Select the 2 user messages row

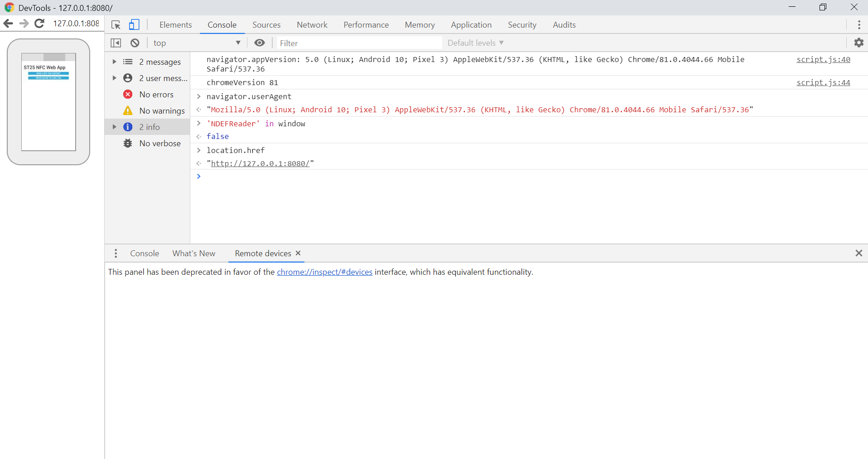(148, 78)
